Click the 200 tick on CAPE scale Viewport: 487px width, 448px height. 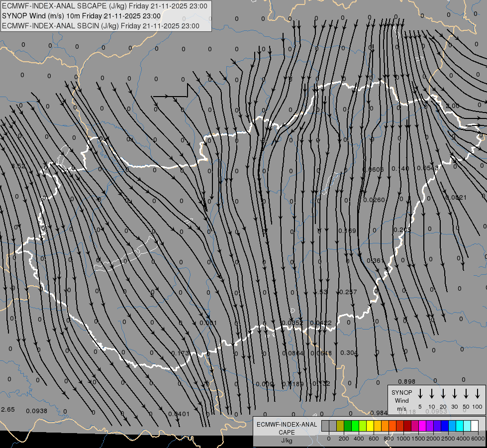(344, 439)
